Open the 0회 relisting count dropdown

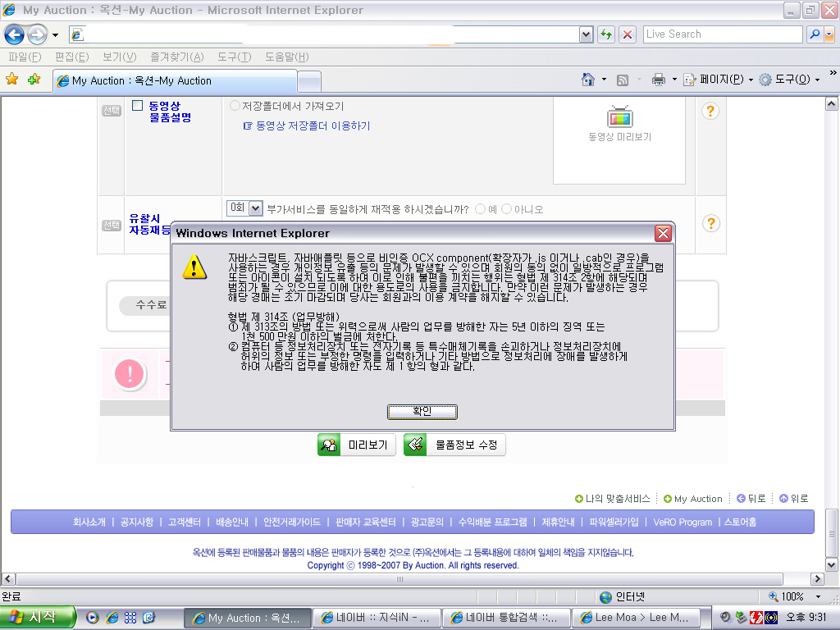[244, 208]
